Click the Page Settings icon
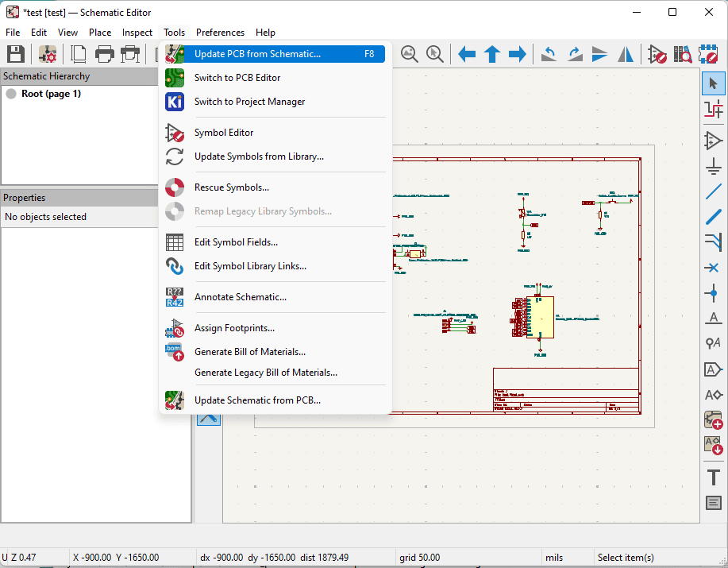The width and height of the screenshot is (728, 568). [x=78, y=54]
